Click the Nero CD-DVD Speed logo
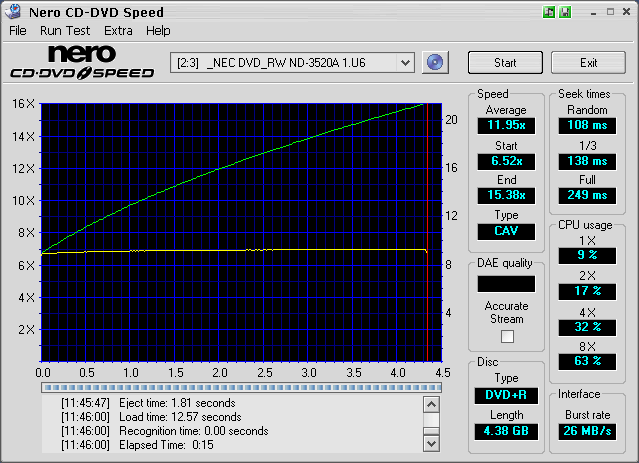The height and width of the screenshot is (463, 639). [x=82, y=63]
